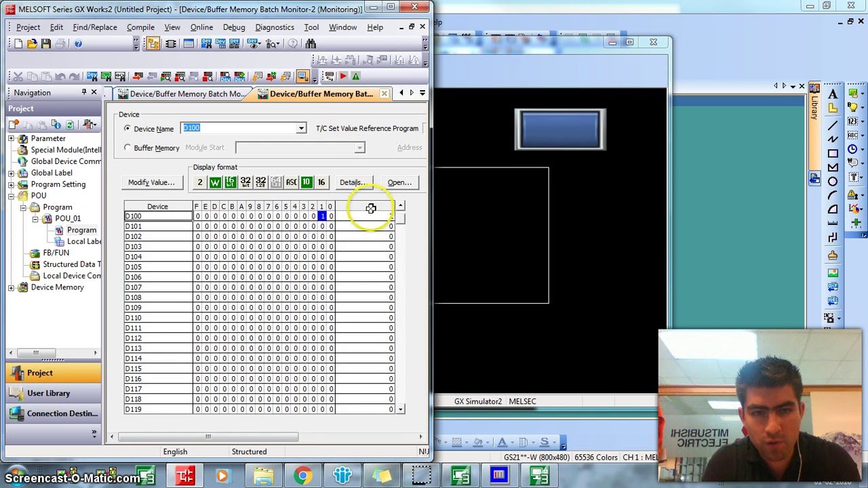Open the Project menu
Screen dimensions: 868x488
28,27
